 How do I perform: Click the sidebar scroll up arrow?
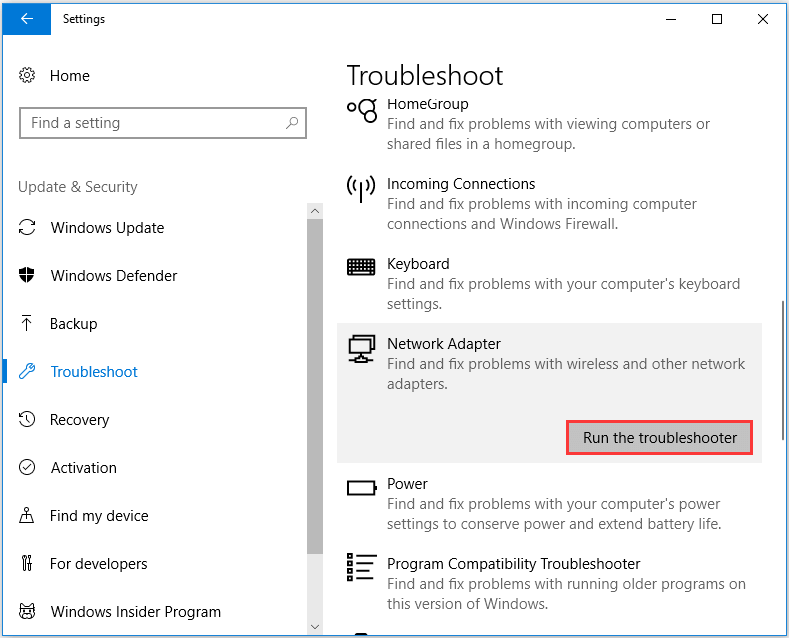[x=315, y=211]
